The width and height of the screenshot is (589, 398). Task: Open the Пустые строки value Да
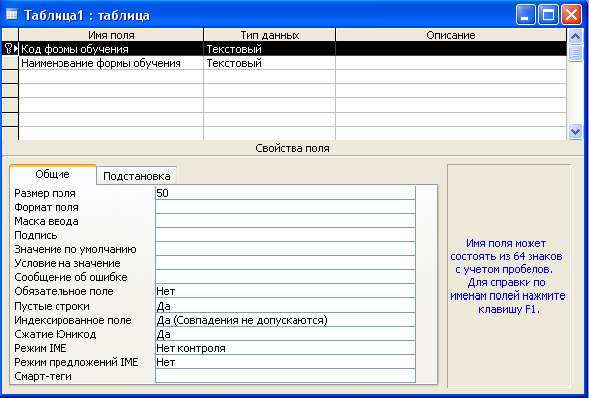pos(285,306)
